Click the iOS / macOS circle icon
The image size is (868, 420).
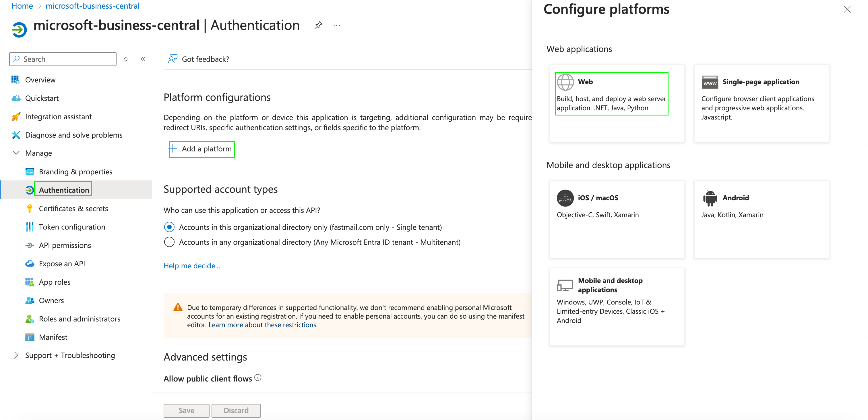[565, 198]
